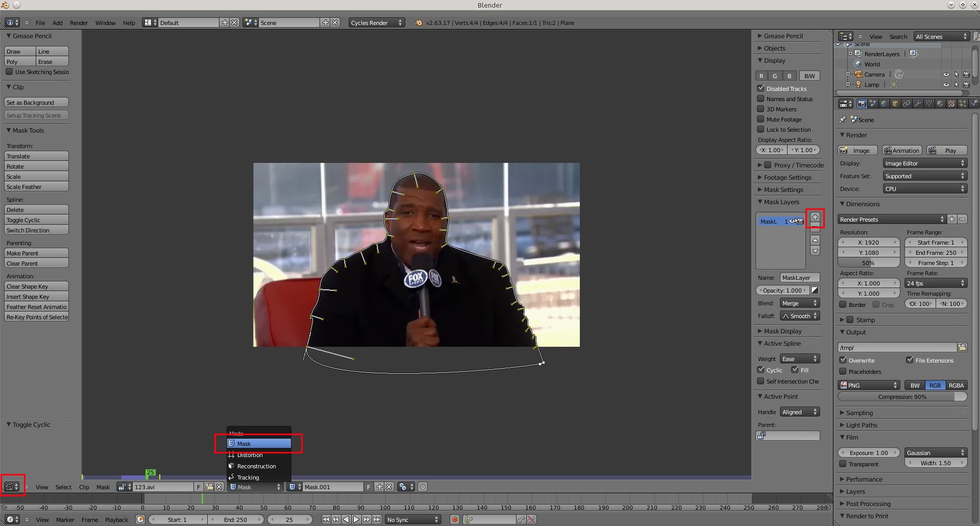The height and width of the screenshot is (526, 980).
Task: Add new mask datablock beside Mask.001
Action: [x=379, y=487]
